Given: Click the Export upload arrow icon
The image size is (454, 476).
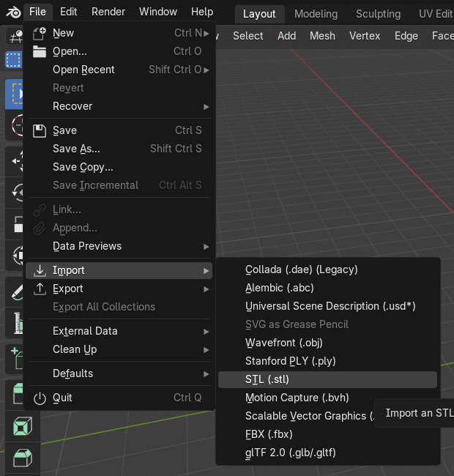Looking at the screenshot, I should click(x=40, y=289).
